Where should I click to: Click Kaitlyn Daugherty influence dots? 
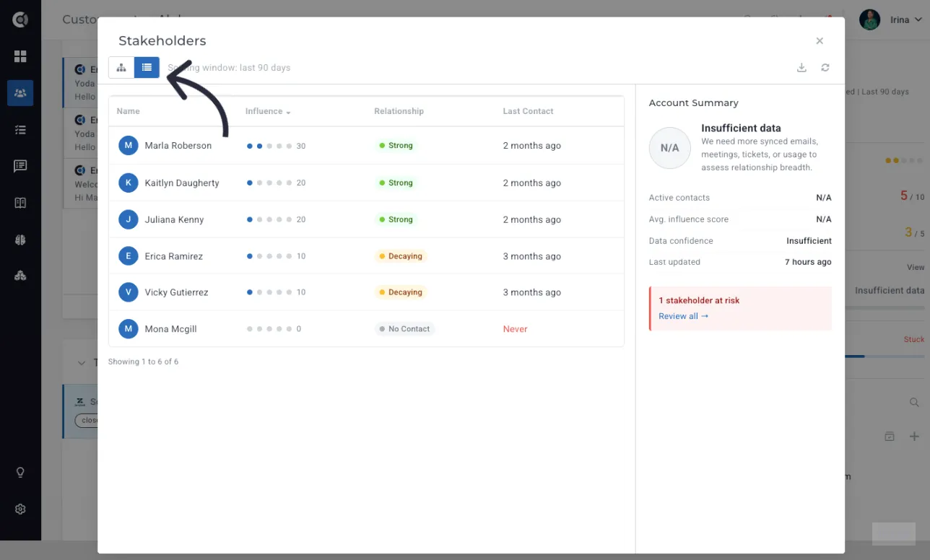(x=269, y=183)
